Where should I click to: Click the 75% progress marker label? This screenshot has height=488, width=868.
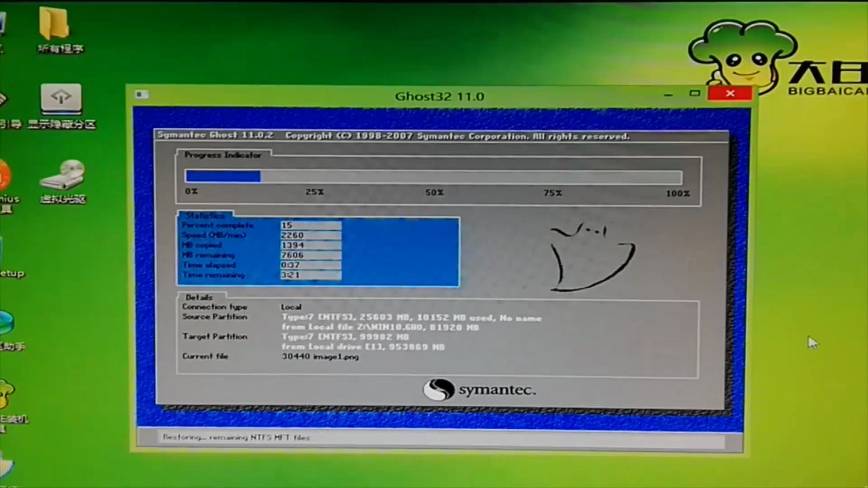(x=553, y=193)
